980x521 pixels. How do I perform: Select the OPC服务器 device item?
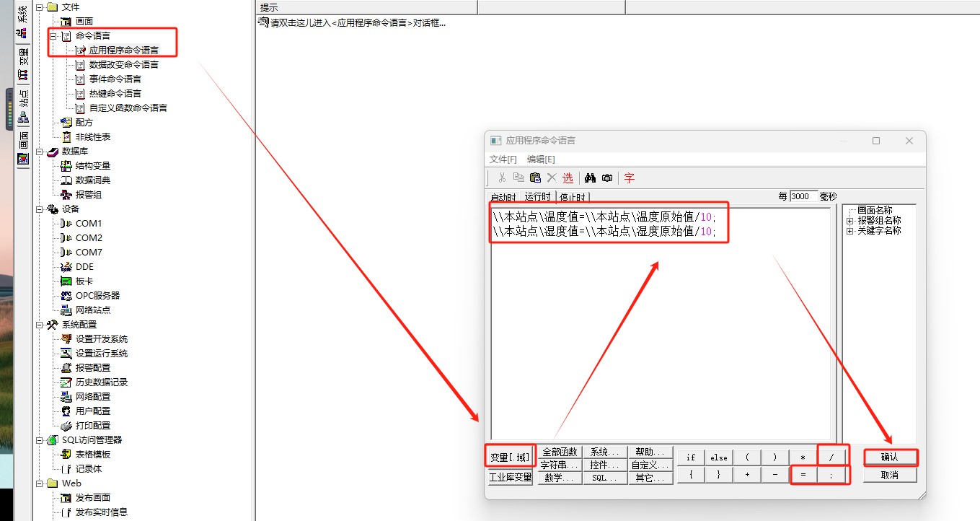(97, 295)
